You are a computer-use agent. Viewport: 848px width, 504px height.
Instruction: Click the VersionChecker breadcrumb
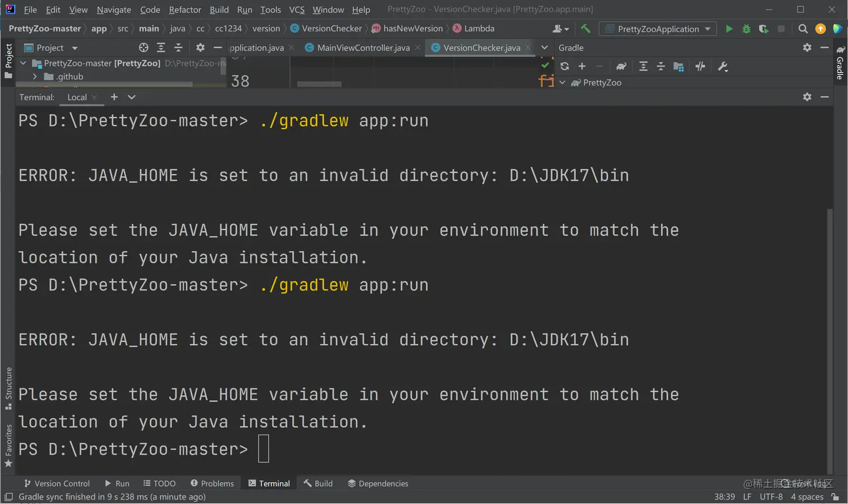coord(326,29)
